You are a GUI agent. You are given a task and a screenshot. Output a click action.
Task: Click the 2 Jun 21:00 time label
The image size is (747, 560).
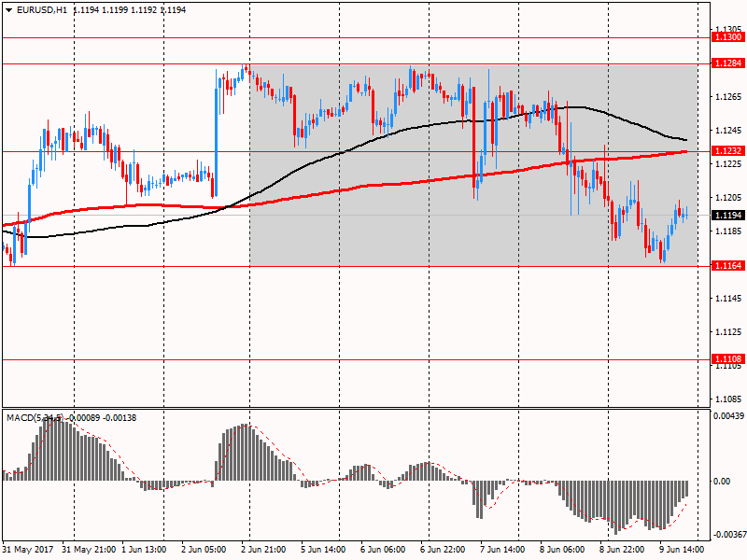pos(263,550)
